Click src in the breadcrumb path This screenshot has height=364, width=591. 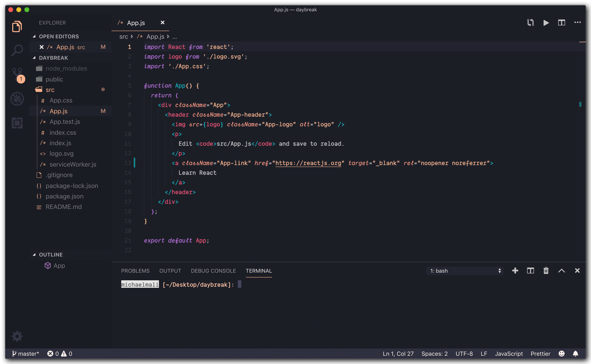point(123,37)
